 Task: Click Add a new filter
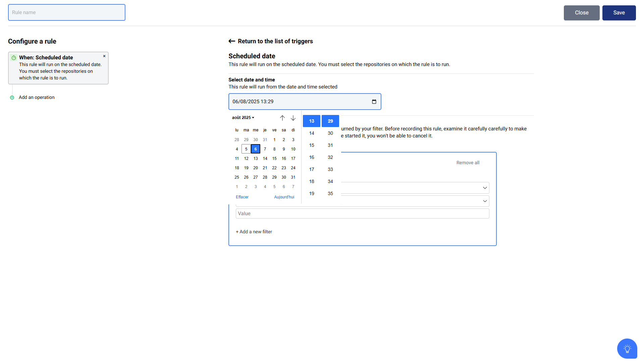click(254, 232)
